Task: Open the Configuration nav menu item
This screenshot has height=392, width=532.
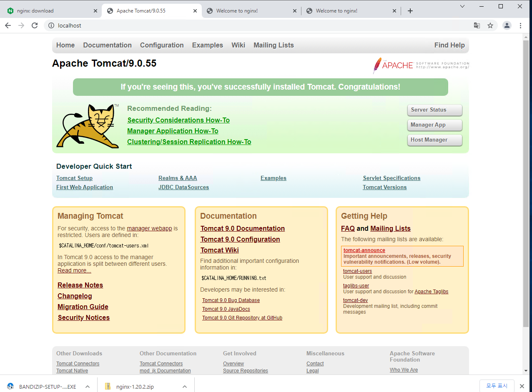Action: click(162, 45)
